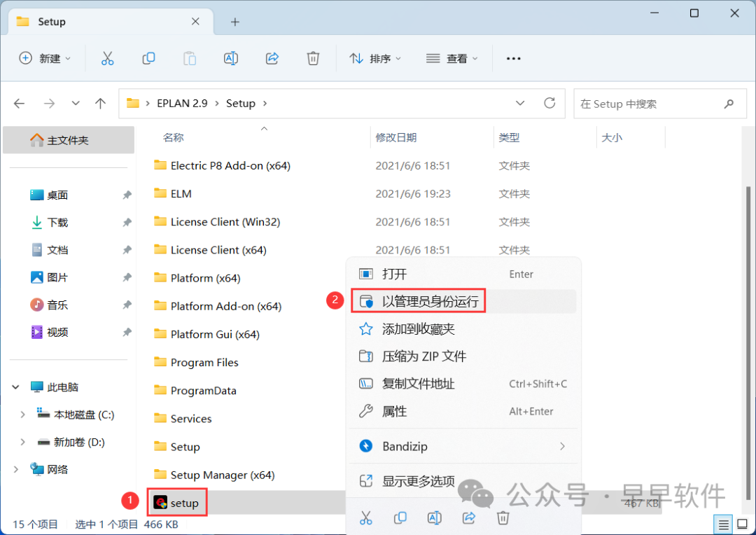Open the 新建 dropdown menu

(45, 59)
